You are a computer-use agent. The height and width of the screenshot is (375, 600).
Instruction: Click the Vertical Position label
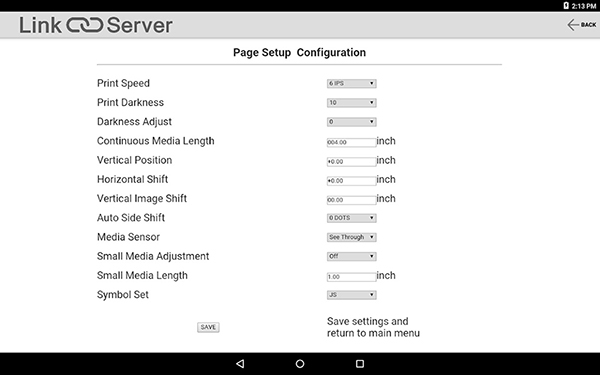[x=135, y=160]
